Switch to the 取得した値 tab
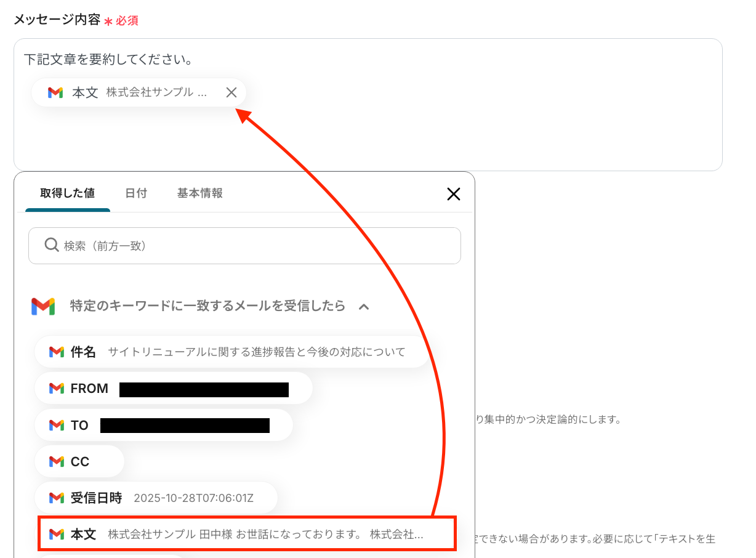The width and height of the screenshot is (756, 558). tap(68, 193)
